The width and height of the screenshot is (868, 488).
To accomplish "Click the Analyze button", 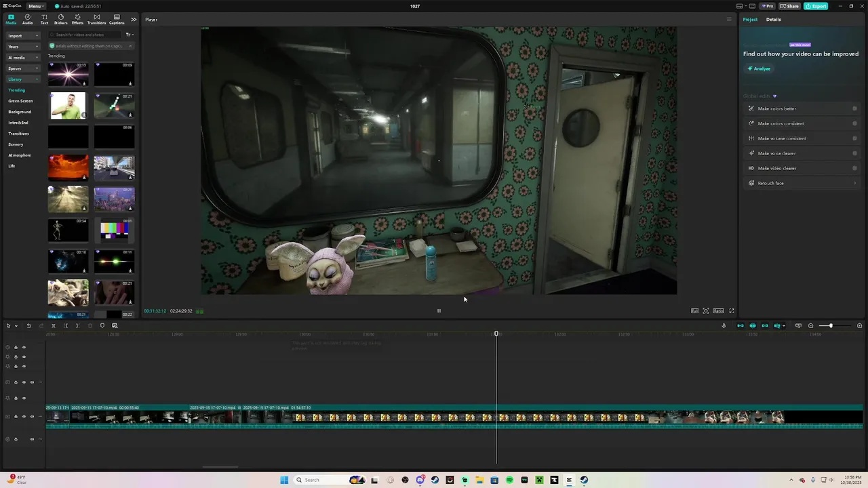I will tap(759, 68).
